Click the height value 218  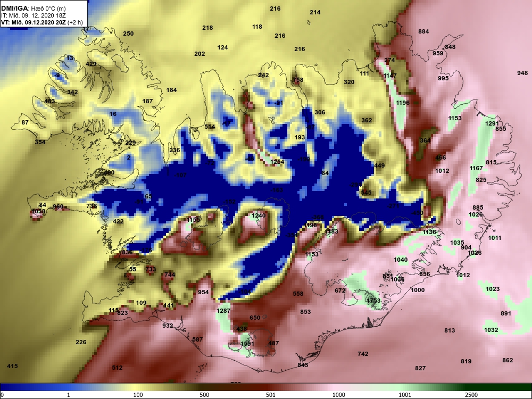(x=207, y=28)
